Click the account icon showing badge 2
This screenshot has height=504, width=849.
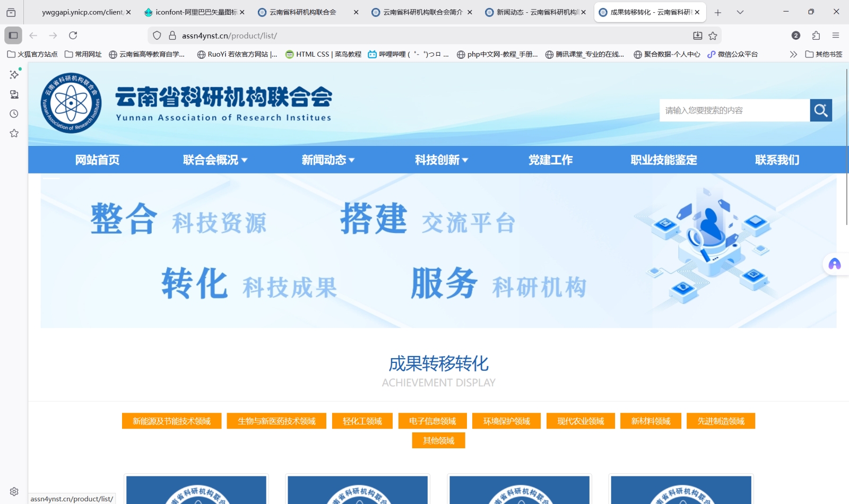tap(796, 36)
